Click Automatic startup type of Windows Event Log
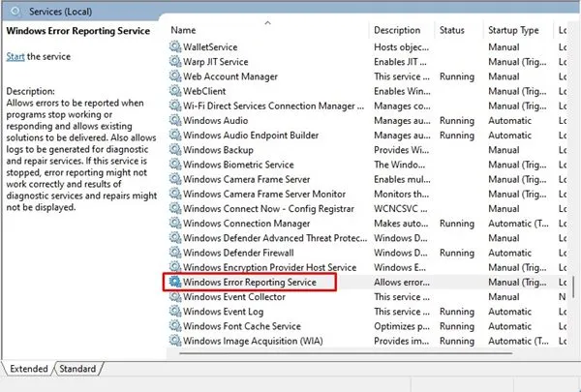Viewport: 581px width, 392px height. pos(509,312)
